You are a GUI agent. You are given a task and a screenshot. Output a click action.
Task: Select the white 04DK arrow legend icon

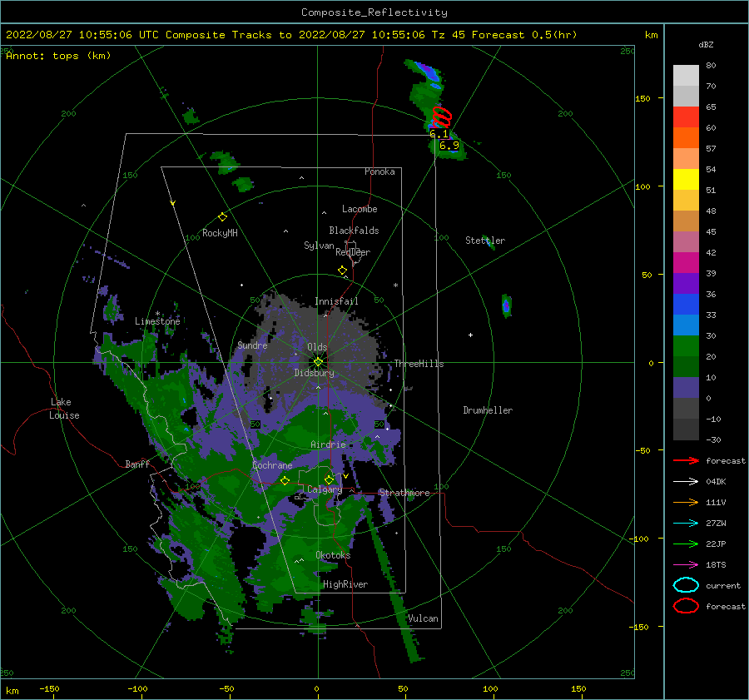[686, 481]
